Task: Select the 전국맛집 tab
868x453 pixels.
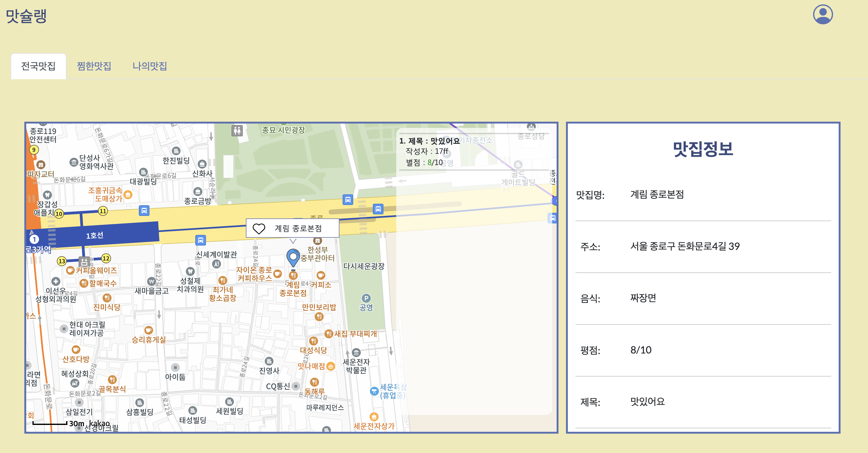Action: pos(38,66)
